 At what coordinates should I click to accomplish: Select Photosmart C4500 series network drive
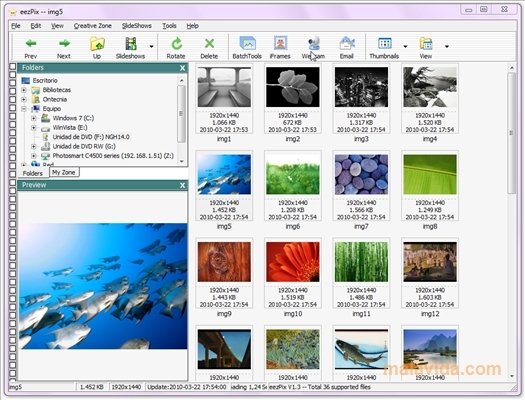point(107,156)
